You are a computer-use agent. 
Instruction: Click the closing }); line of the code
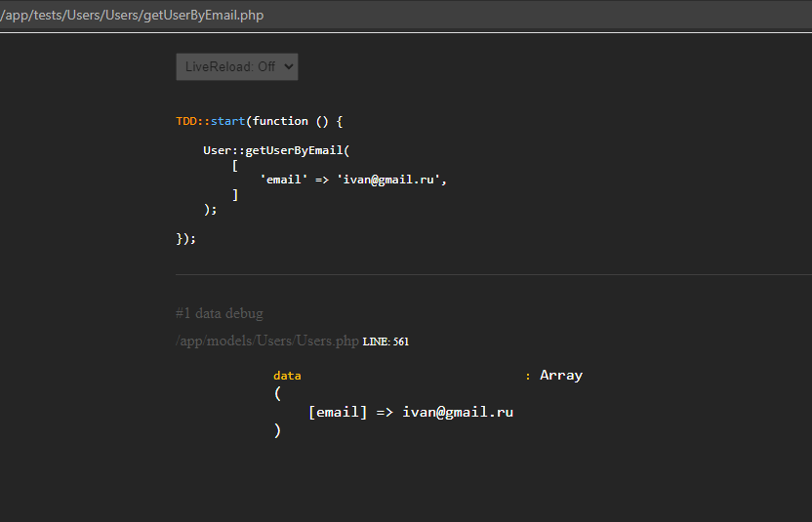(185, 238)
